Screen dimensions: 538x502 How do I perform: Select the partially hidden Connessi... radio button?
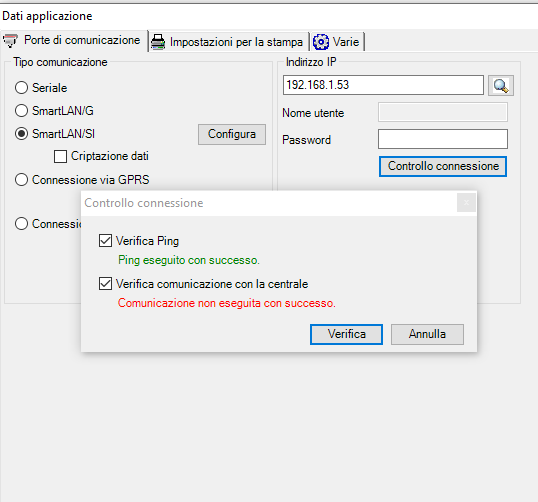(x=21, y=224)
